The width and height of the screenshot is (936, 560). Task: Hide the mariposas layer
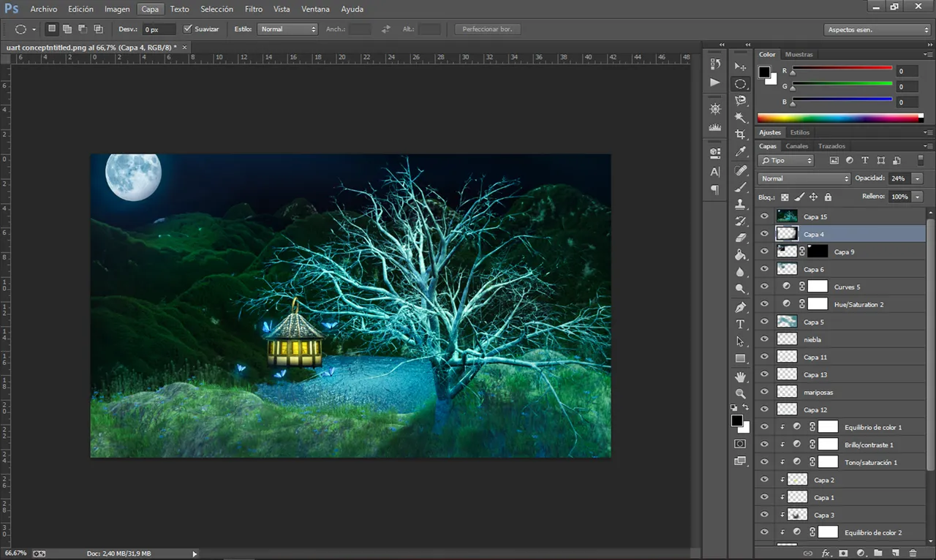[764, 392]
